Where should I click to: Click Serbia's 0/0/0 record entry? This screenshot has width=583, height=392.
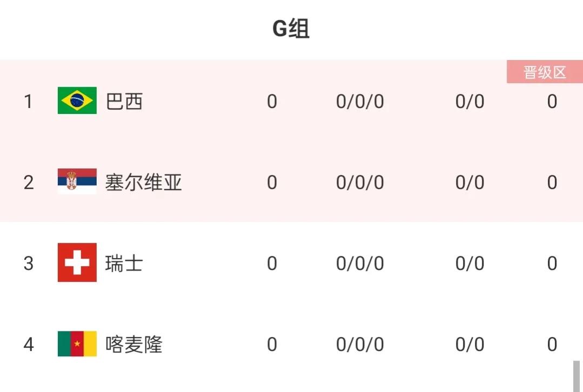360,182
